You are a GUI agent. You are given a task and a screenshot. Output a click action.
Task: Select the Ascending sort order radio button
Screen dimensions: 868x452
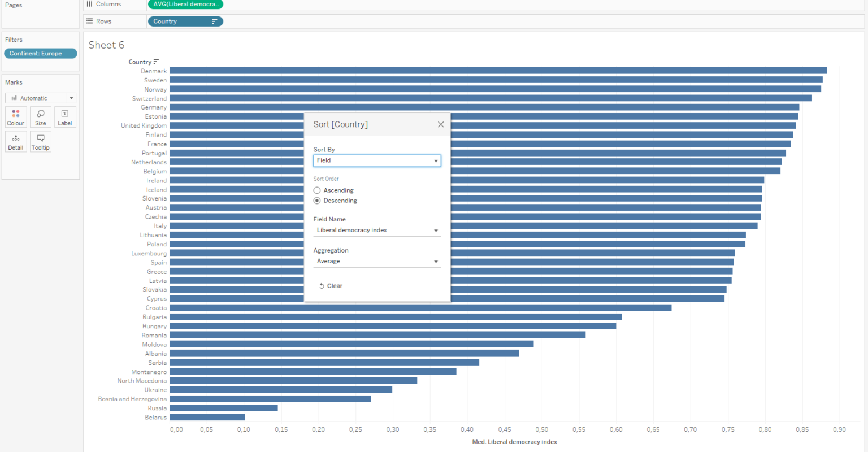[317, 190]
